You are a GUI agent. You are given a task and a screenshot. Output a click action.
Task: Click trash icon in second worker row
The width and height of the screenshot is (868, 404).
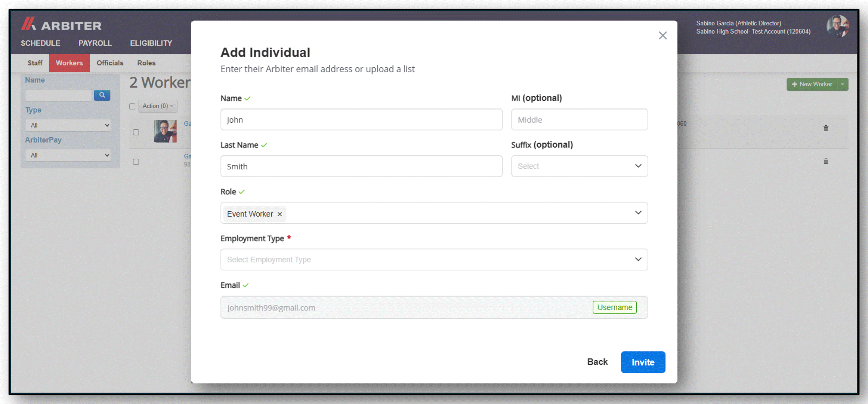click(826, 161)
